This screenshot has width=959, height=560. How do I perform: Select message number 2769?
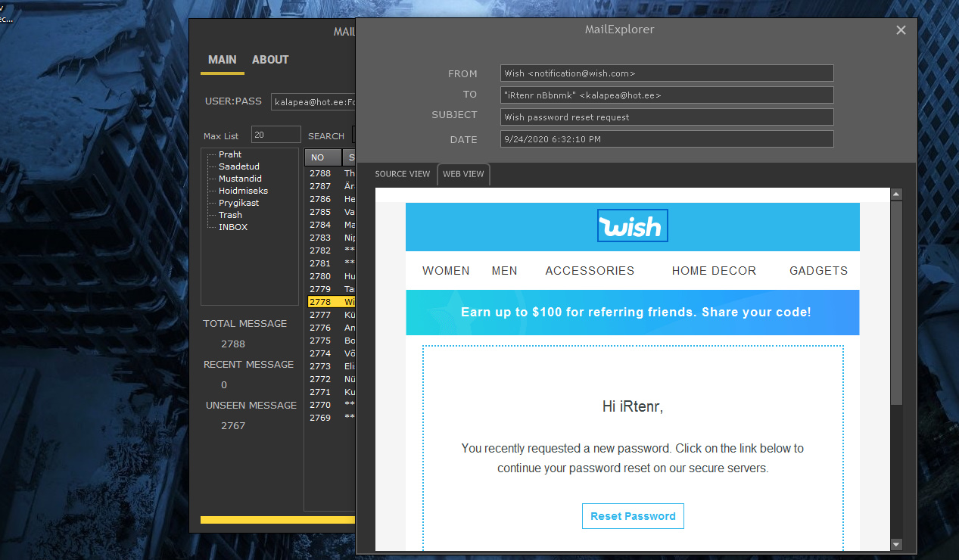click(x=331, y=418)
